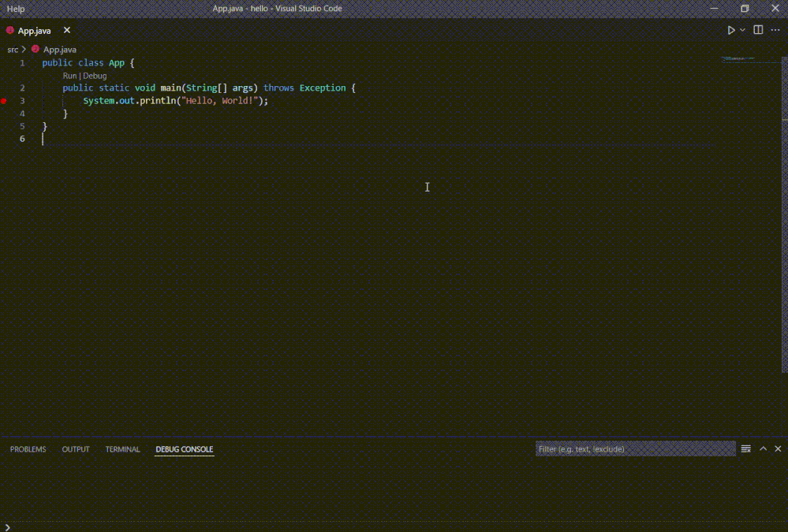This screenshot has width=788, height=532.
Task: Select the DEBUG CONSOLE tab
Action: (185, 449)
